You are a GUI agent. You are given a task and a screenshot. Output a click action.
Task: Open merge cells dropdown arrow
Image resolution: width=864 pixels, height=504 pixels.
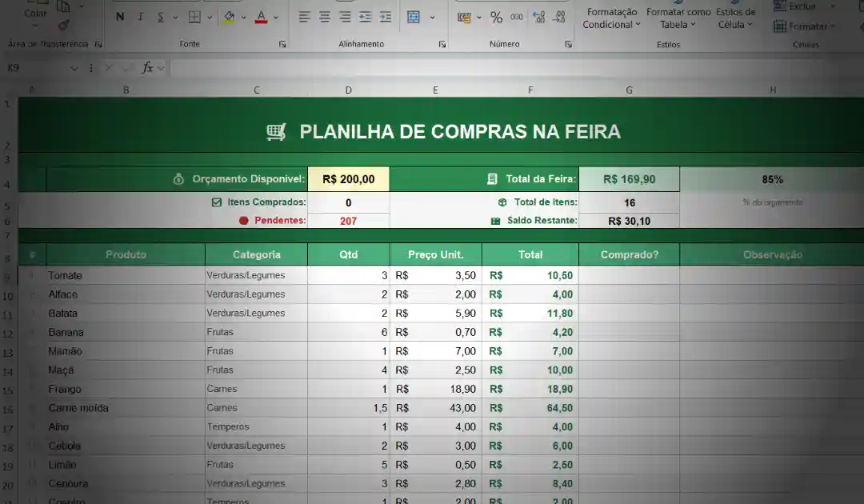tap(432, 17)
